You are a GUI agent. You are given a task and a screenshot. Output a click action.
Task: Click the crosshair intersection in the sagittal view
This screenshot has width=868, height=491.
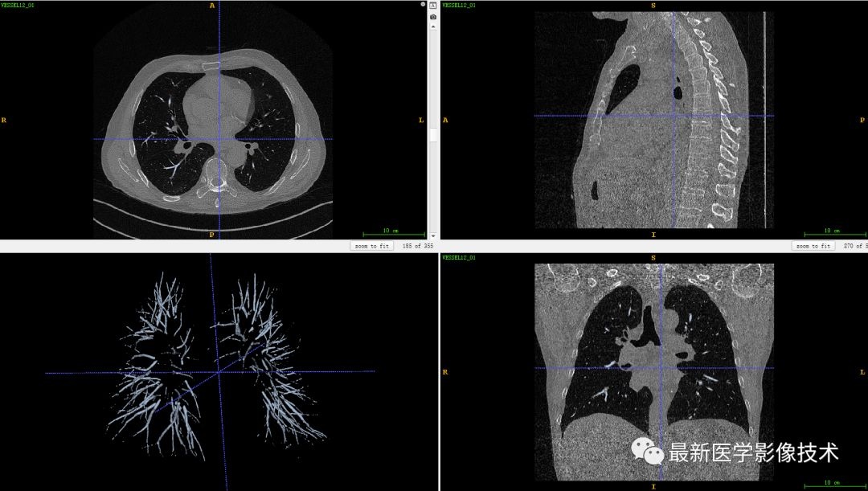pyautogui.click(x=674, y=116)
